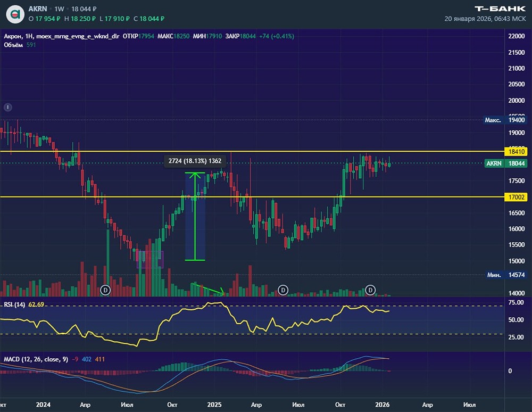532x412 pixels.
Task: Click the open value O 17 954 ₽
Action: pyautogui.click(x=45, y=19)
